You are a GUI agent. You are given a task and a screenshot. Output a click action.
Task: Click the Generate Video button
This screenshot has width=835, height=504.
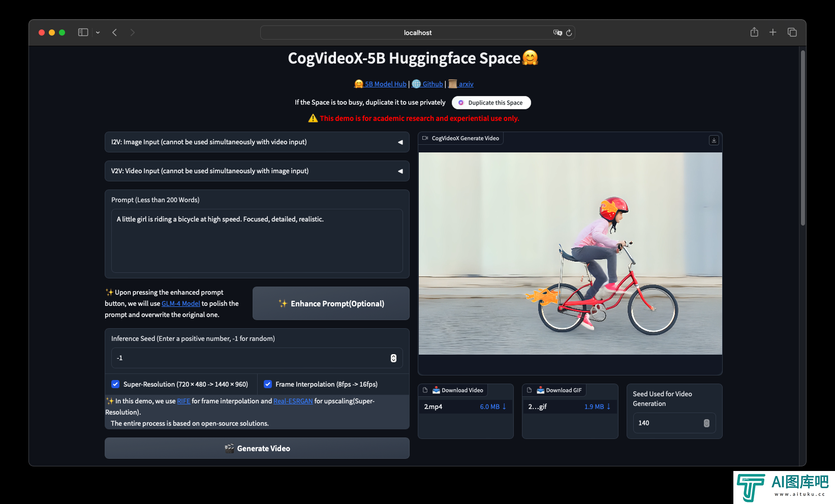257,448
